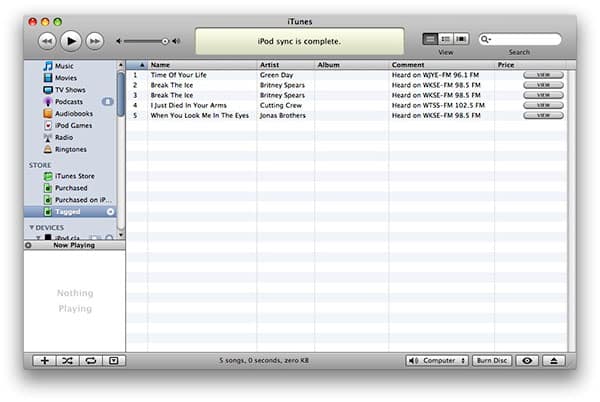Click the Tagged item arrow badge

[x=110, y=212]
